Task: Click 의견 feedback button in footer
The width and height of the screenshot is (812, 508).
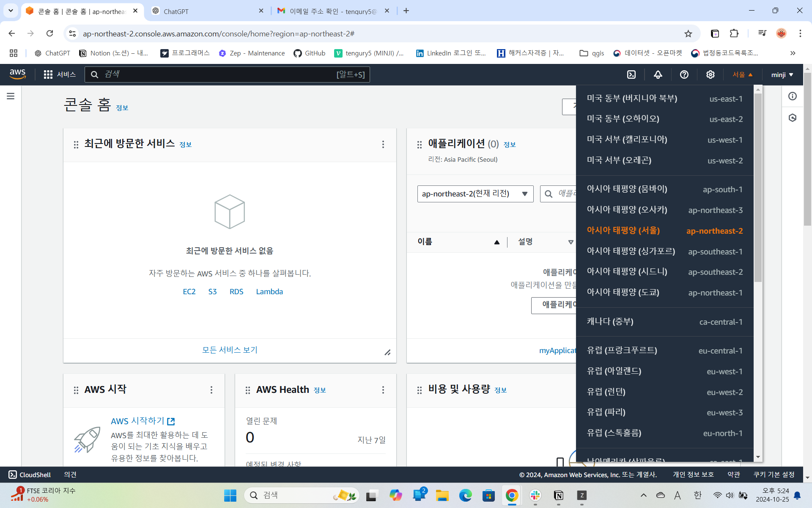Action: (70, 475)
